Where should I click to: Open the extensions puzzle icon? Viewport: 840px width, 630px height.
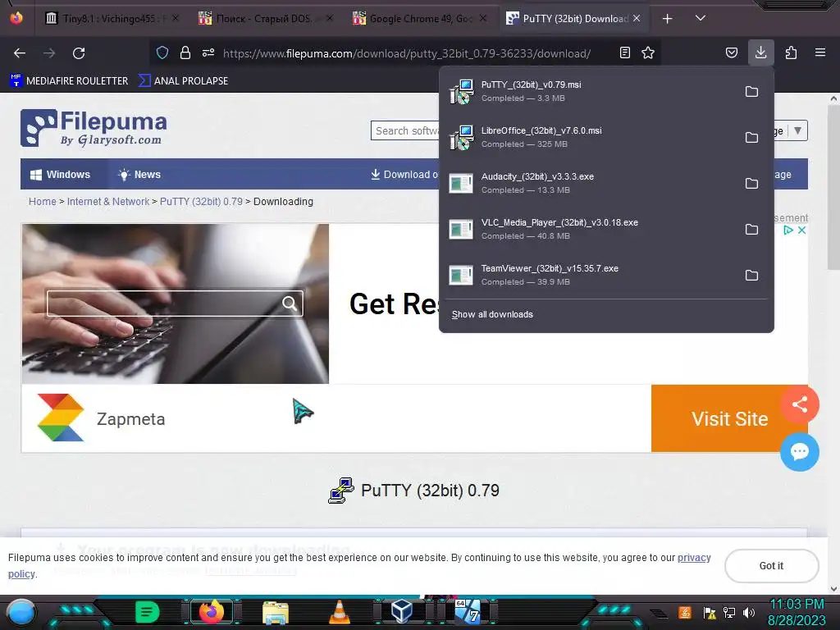pos(791,52)
